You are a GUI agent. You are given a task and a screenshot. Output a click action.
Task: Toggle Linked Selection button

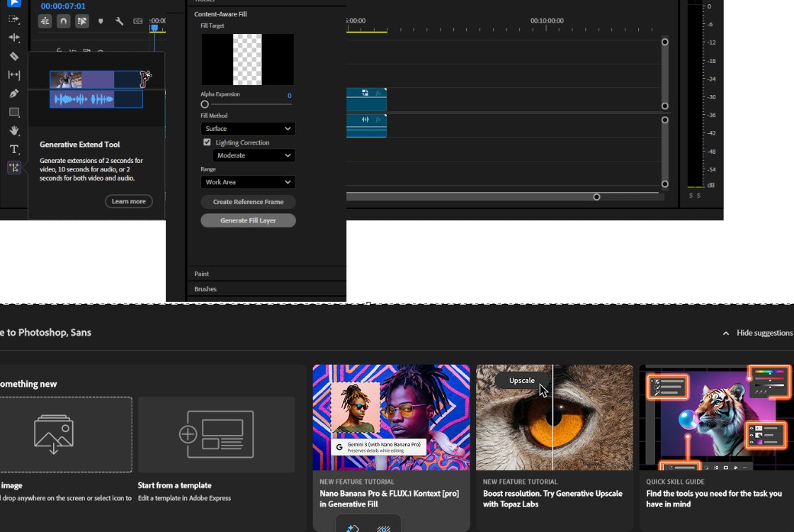(x=81, y=21)
